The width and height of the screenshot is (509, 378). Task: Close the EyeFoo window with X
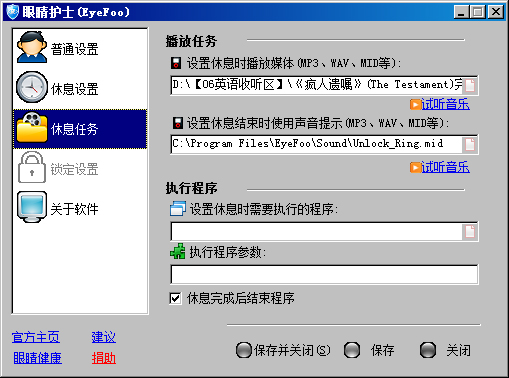point(496,12)
